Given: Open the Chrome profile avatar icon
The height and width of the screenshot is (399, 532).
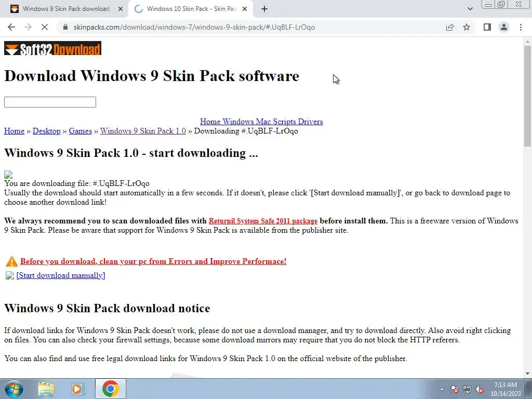Looking at the screenshot, I should tap(504, 27).
